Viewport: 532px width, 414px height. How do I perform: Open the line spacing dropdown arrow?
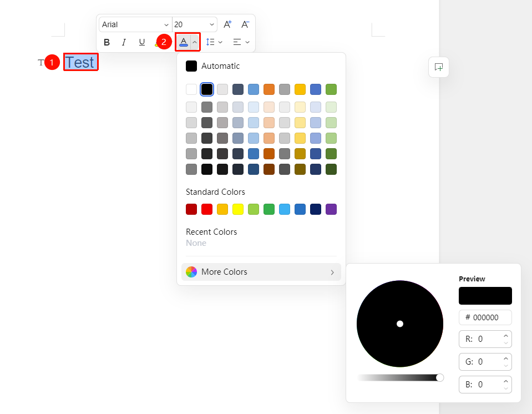[220, 42]
